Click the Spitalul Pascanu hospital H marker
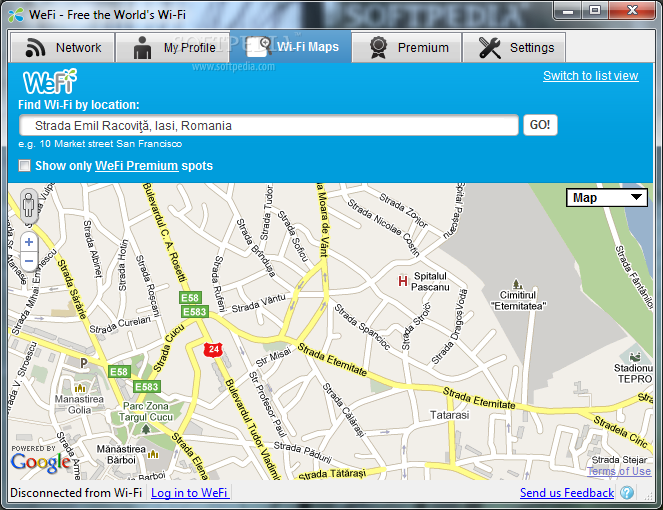Viewport: 663px width, 510px height. 403,281
